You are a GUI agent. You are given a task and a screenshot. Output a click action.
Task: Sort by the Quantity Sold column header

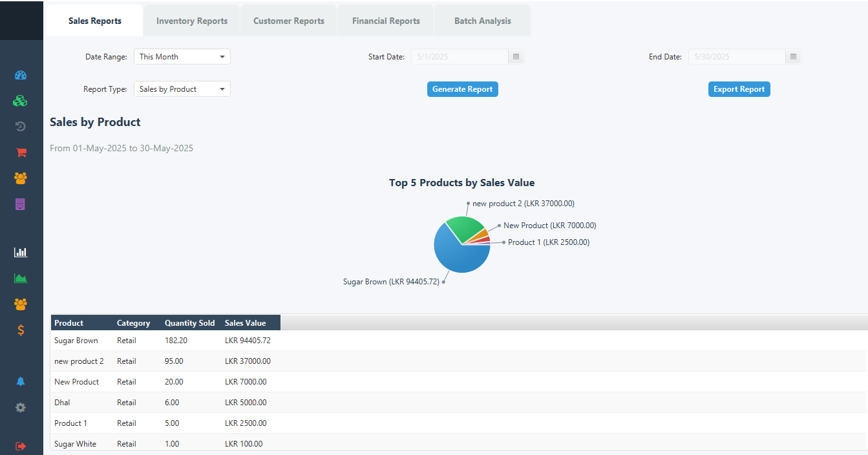click(x=192, y=323)
